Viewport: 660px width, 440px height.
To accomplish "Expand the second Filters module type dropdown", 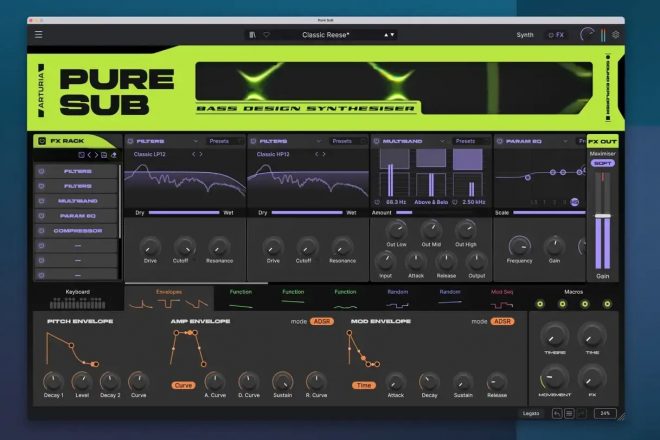I will (x=318, y=141).
